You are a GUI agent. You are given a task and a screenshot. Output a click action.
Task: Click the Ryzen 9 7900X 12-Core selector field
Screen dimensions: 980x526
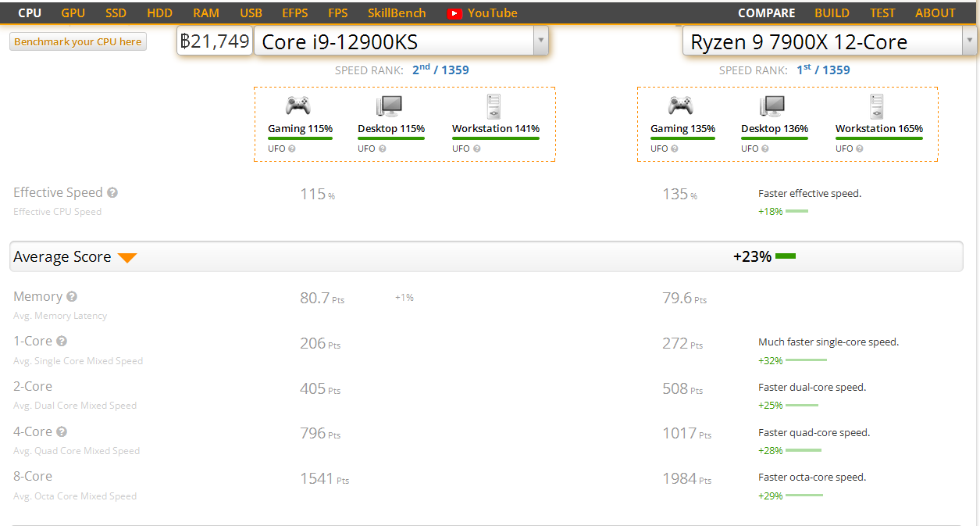[x=830, y=41]
